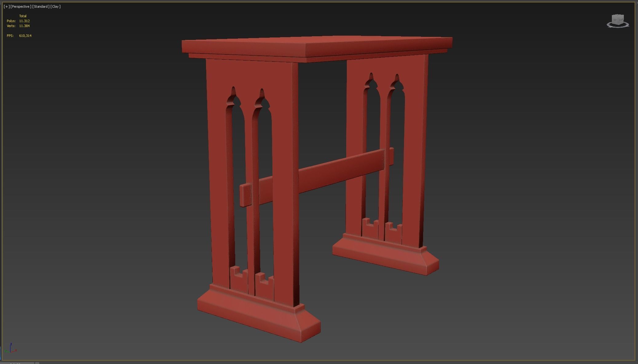Click the Polys count value 11.312
Viewport: 638px width, 364px height.
(24, 21)
